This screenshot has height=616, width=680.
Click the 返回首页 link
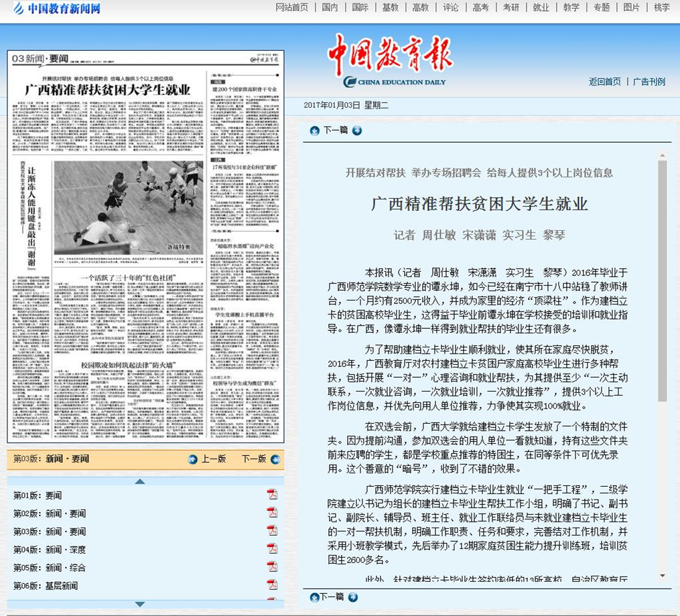604,82
